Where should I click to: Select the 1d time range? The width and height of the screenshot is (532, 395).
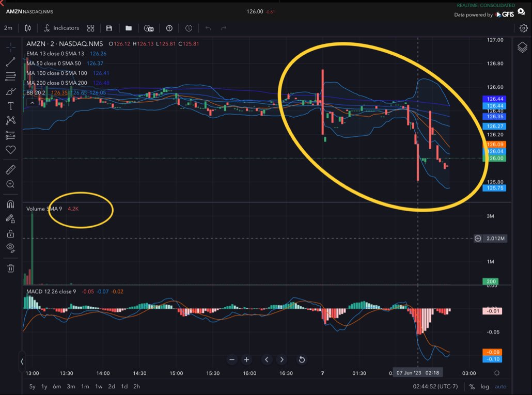coord(124,386)
